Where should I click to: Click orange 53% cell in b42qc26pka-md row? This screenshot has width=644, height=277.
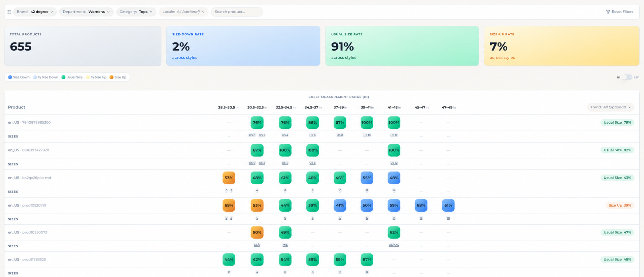(229, 178)
